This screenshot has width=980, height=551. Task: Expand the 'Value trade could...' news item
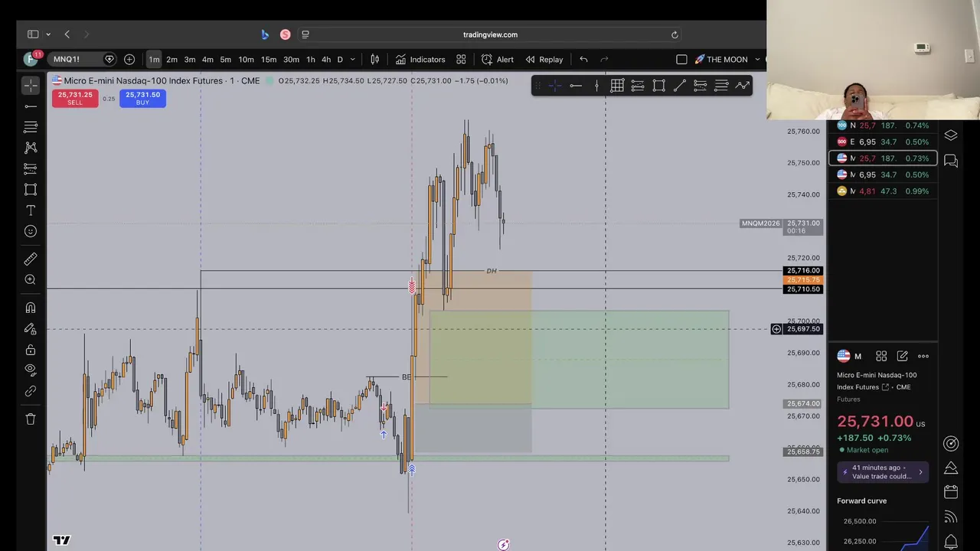883,471
